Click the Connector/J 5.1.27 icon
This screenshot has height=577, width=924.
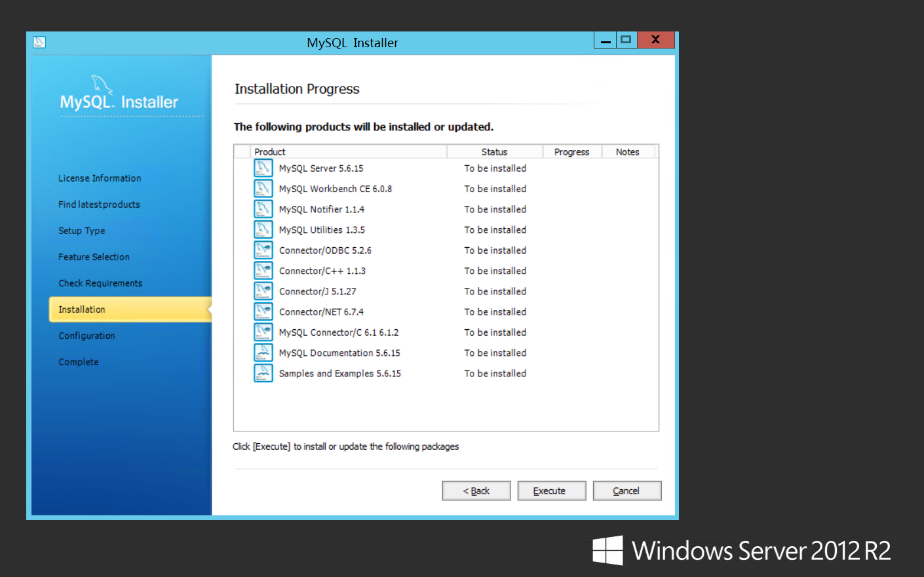(263, 291)
